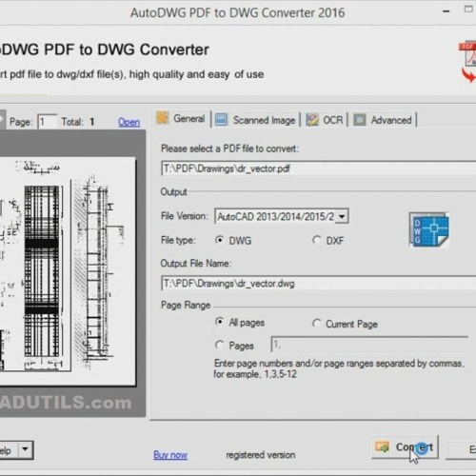Switch to the Advanced tab
Image resolution: width=476 pixels, height=476 pixels.
[384, 120]
